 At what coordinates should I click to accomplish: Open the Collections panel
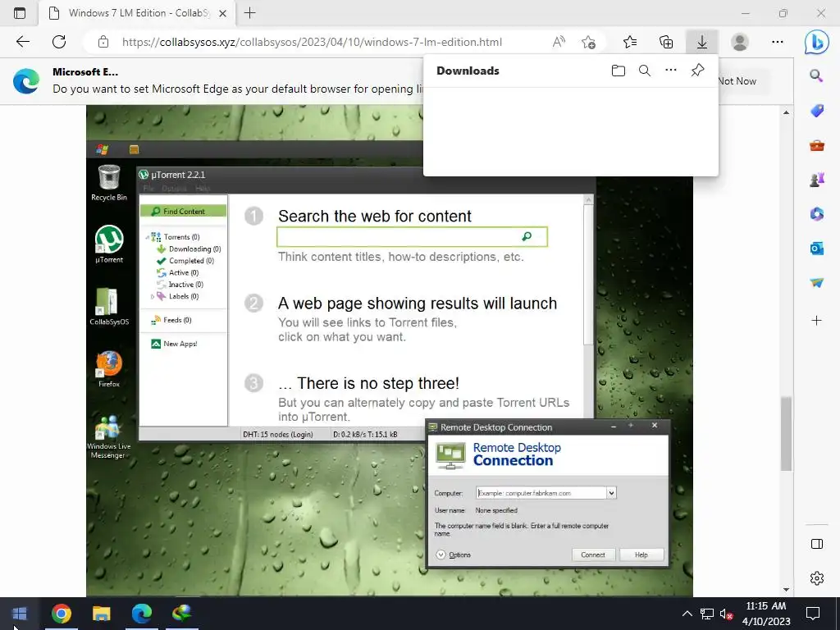666,42
